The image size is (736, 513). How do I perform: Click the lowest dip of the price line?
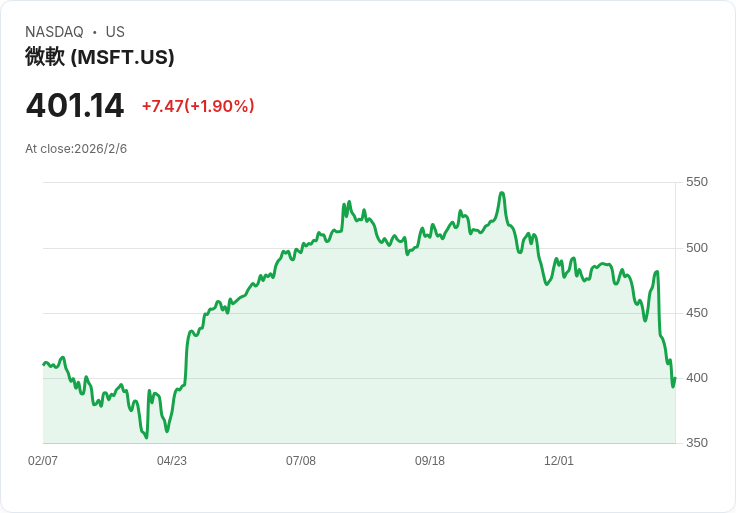[146, 437]
